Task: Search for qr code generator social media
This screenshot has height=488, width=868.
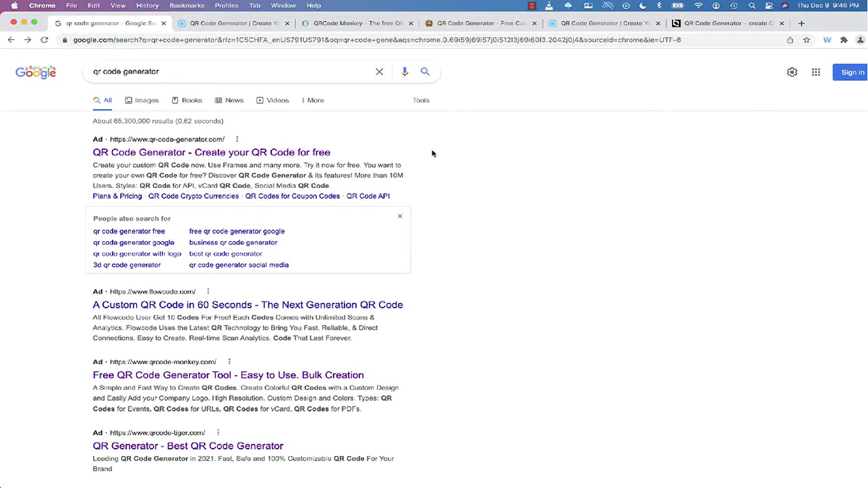Action: (x=239, y=265)
